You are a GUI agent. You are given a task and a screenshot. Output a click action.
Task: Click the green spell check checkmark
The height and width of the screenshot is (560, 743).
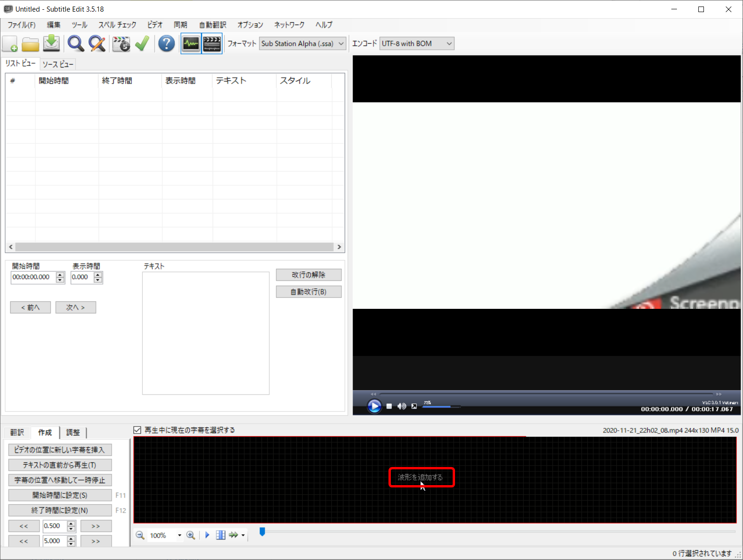point(142,44)
